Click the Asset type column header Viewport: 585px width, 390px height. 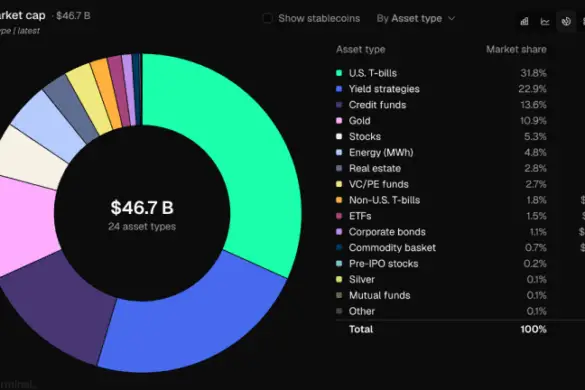point(360,49)
